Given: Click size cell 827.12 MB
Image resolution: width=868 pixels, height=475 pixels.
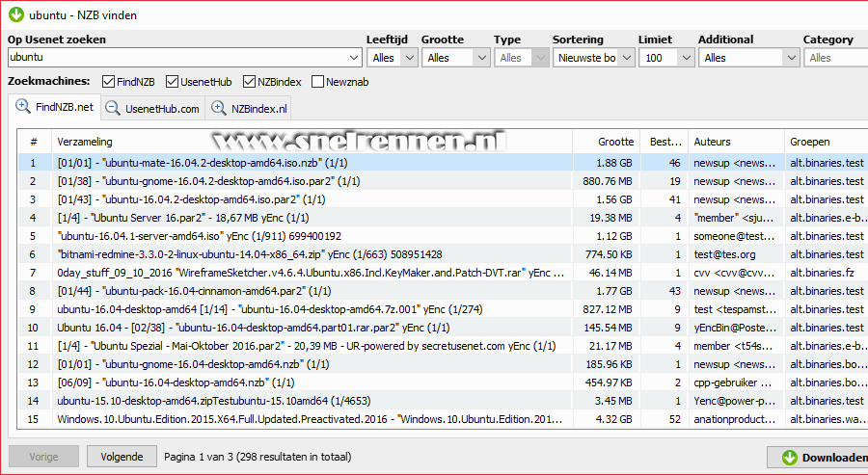Looking at the screenshot, I should [x=608, y=309].
